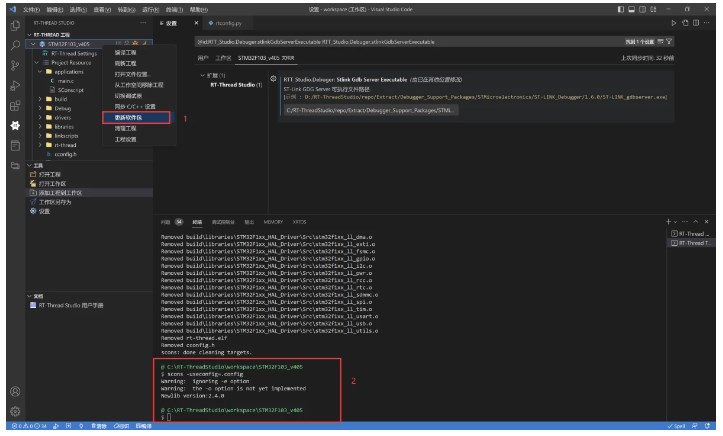Switch to the XRTOS panel tab
Image resolution: width=723 pixels, height=436 pixels.
click(299, 222)
